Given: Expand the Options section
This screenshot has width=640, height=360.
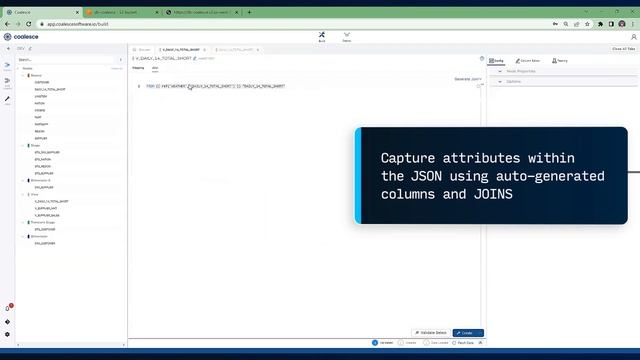Looking at the screenshot, I should click(563, 82).
